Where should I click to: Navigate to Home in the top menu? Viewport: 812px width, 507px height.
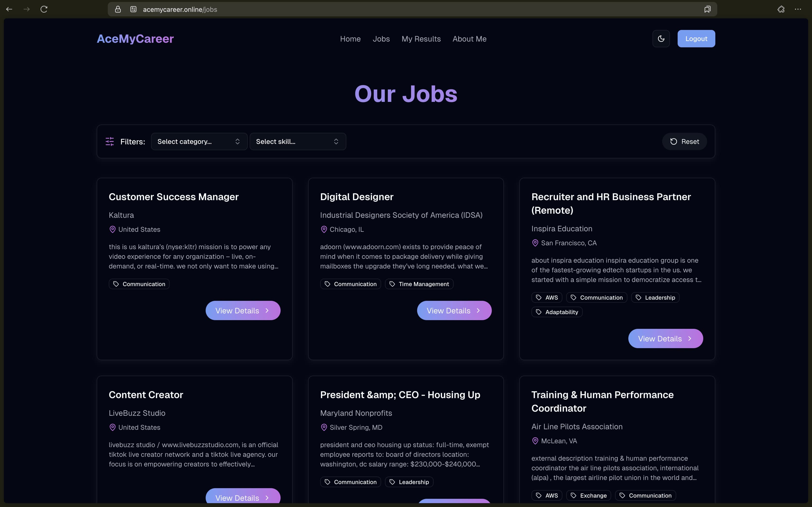tap(350, 39)
